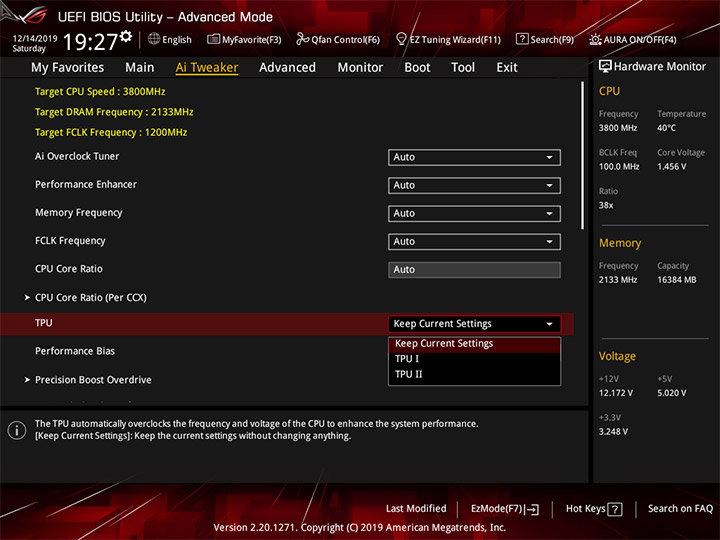Click Hot Keys label
Image resolution: width=720 pixels, height=540 pixels.
585,509
